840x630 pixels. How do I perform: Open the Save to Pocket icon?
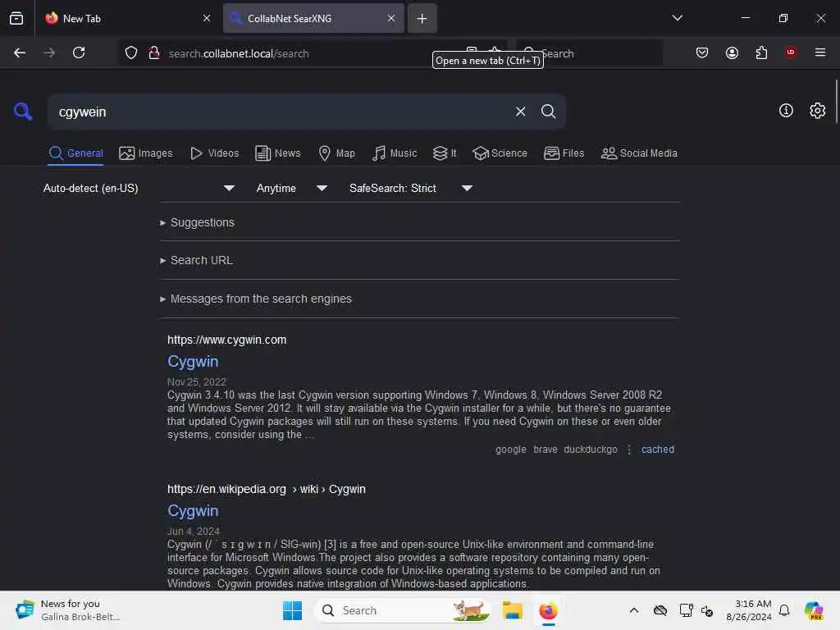click(702, 52)
